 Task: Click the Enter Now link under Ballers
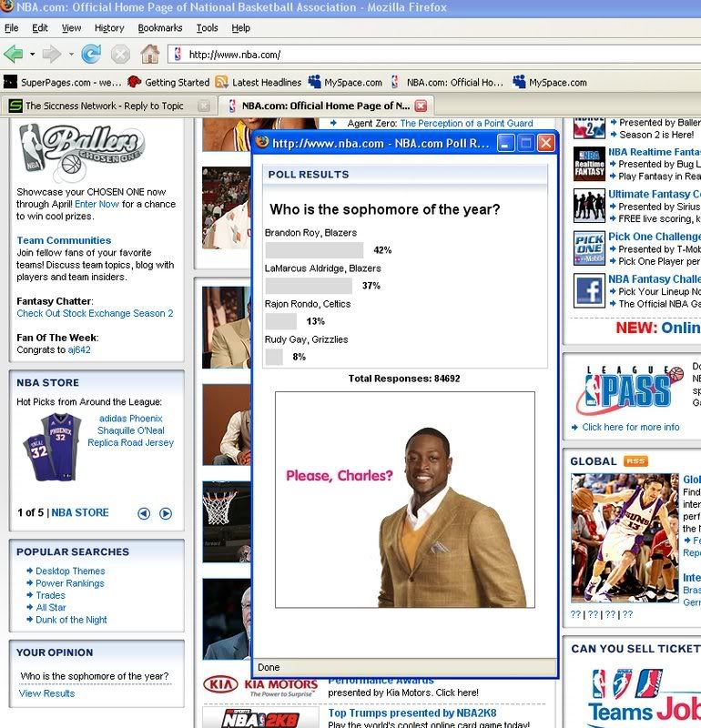[x=97, y=204]
